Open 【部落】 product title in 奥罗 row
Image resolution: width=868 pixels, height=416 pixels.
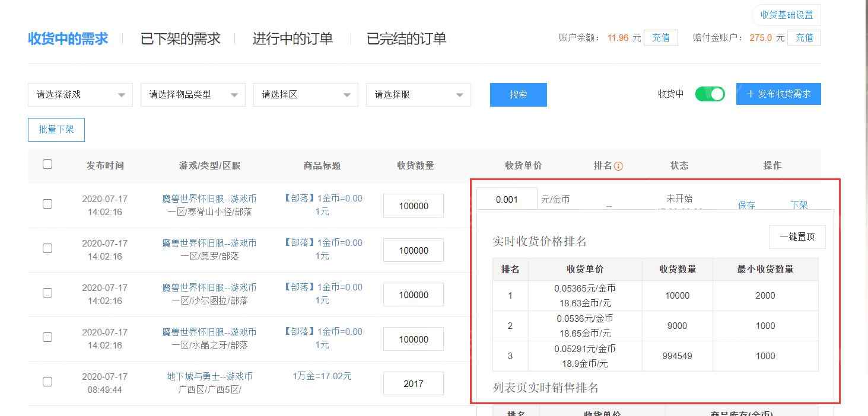(322, 249)
